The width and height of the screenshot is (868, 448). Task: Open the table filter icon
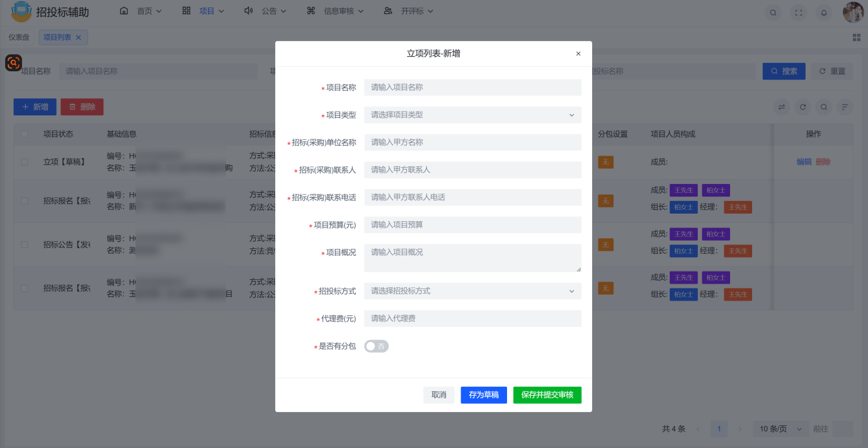coord(845,107)
